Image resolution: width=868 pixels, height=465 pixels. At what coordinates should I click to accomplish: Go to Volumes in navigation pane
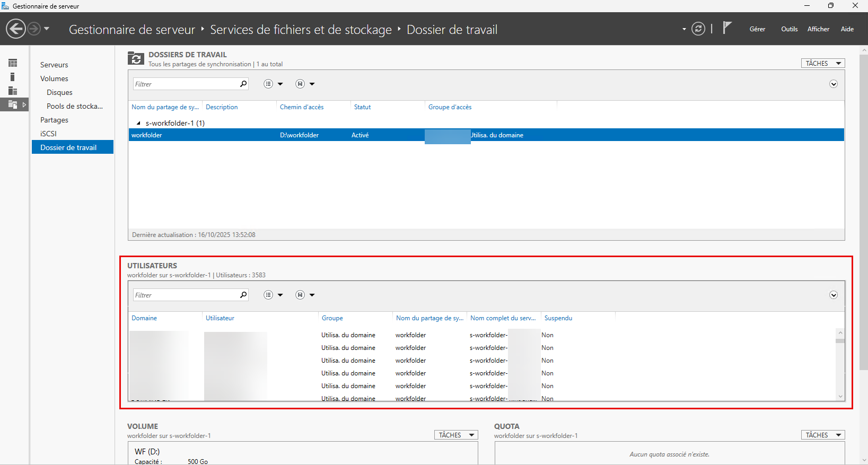(54, 78)
